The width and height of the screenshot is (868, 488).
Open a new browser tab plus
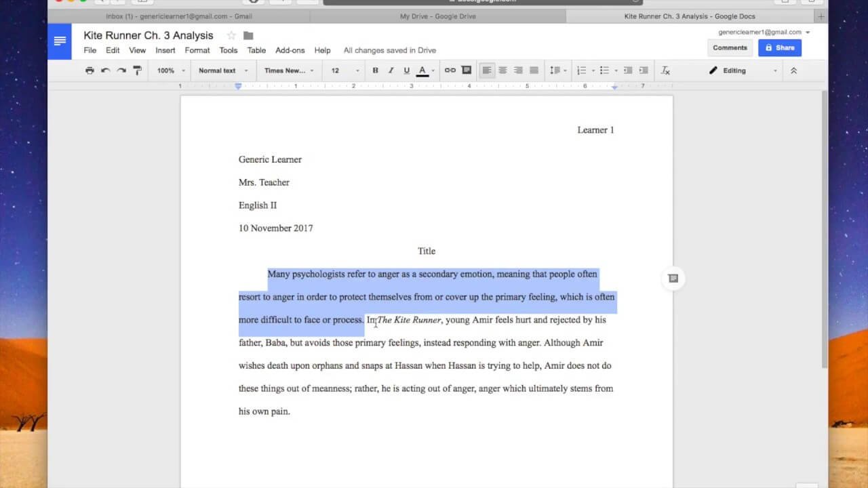coord(821,16)
